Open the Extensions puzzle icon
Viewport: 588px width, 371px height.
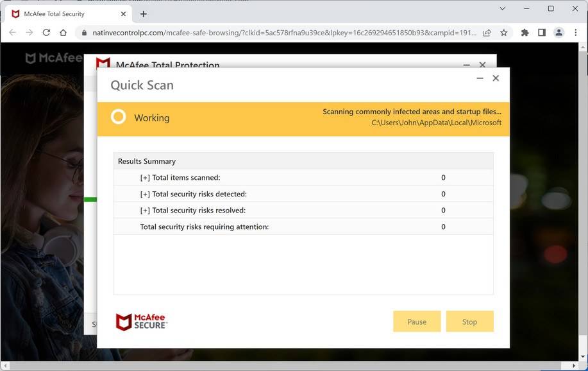(525, 33)
